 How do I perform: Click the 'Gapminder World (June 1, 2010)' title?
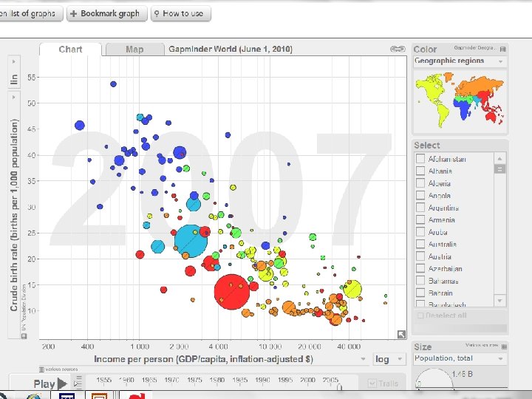[x=231, y=50]
